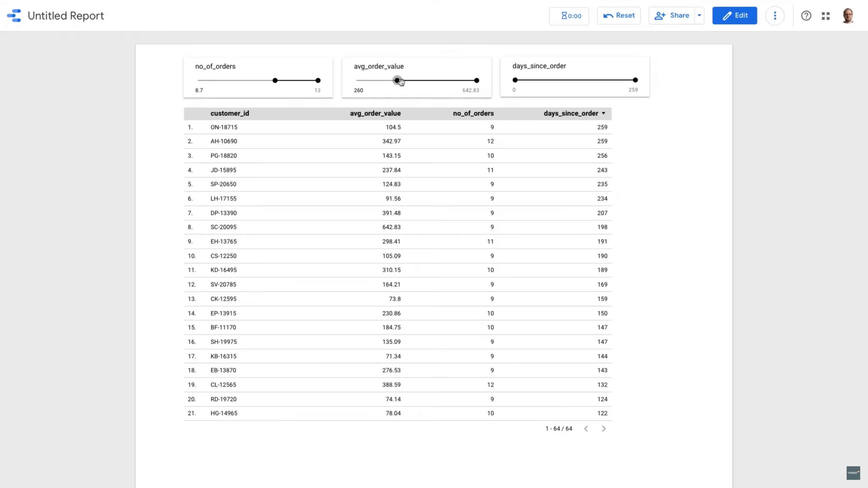Screen dimensions: 868x488
Task: Sort by the avg_order_value column header
Action: (x=375, y=113)
